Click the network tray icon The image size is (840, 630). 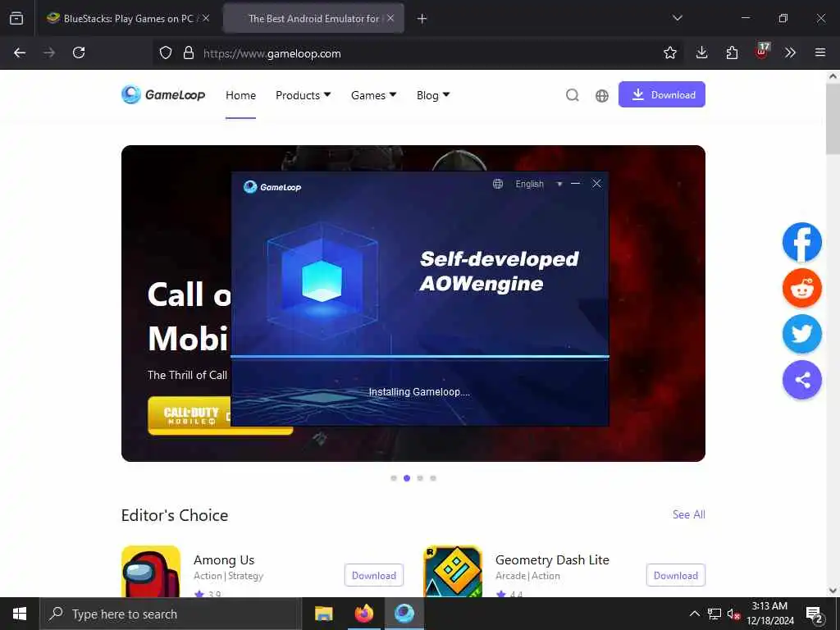point(714,614)
